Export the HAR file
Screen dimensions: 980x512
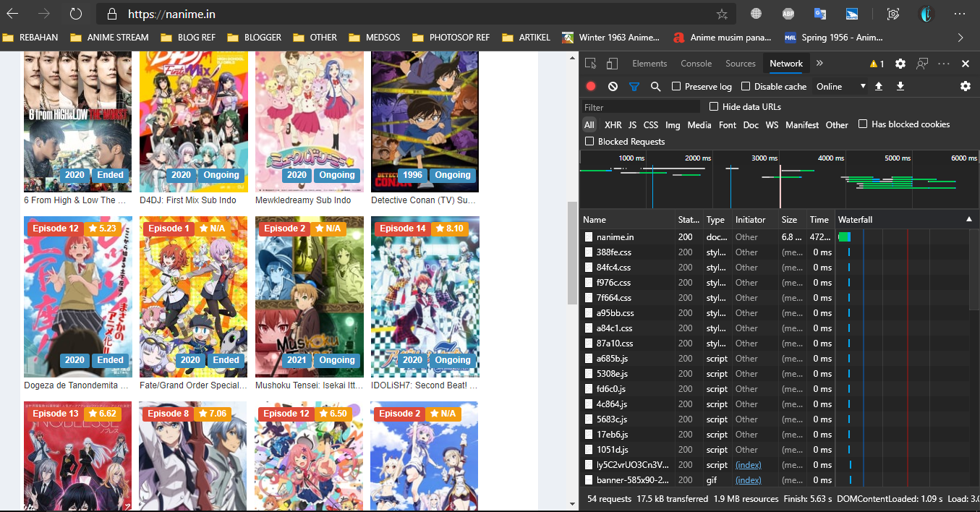click(x=900, y=86)
